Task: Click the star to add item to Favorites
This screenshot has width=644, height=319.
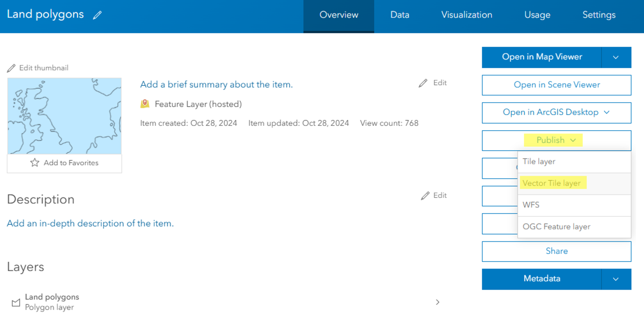Action: 35,162
